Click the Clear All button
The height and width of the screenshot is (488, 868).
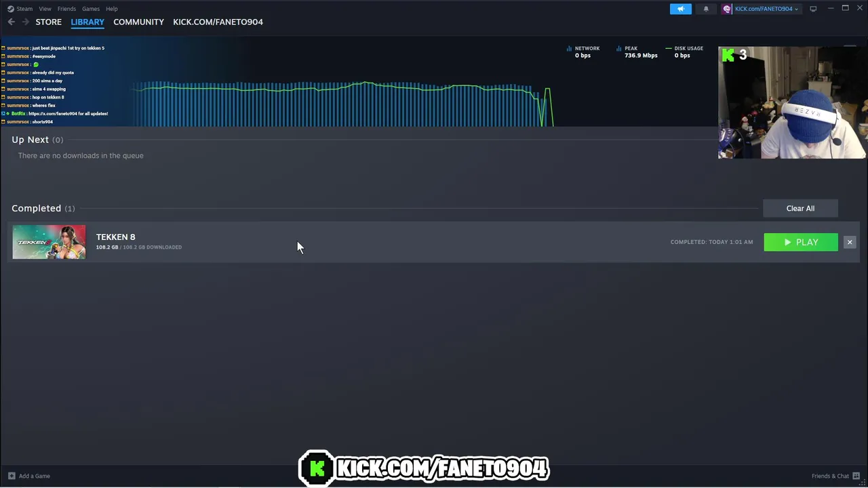coord(800,208)
